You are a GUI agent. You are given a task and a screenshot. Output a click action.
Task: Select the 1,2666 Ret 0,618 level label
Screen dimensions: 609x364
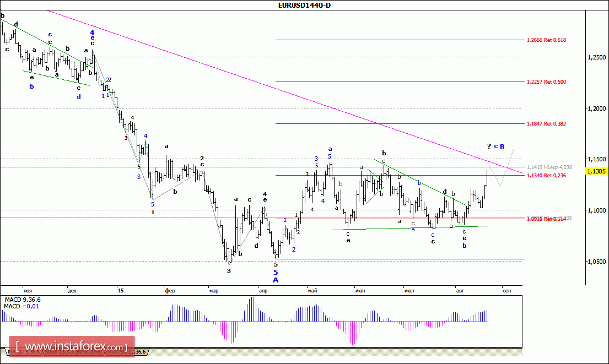[546, 40]
